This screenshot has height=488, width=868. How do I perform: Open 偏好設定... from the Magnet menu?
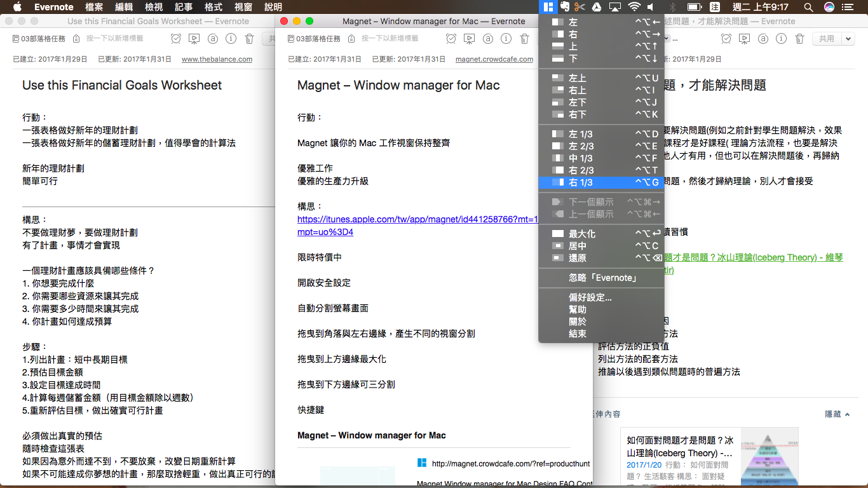[x=601, y=297]
